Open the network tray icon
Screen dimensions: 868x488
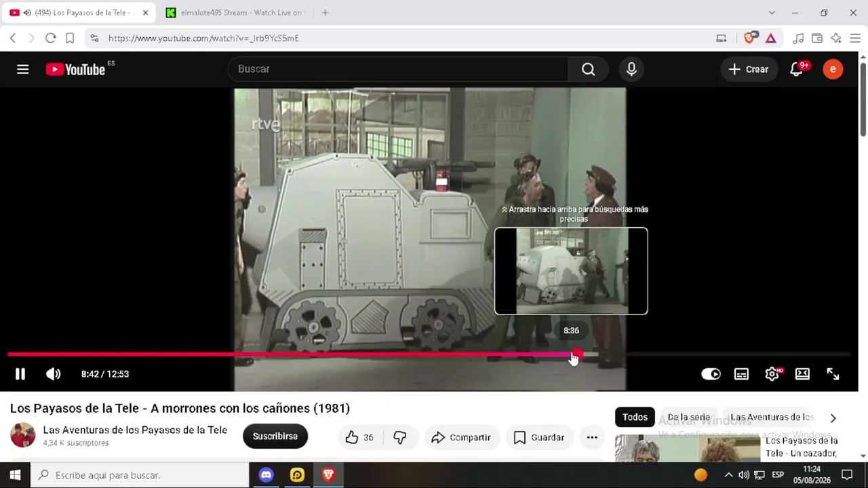coord(759,475)
